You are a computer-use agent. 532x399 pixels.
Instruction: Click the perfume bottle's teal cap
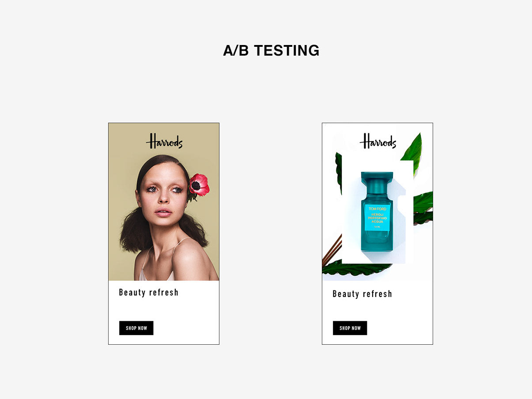pos(377,182)
